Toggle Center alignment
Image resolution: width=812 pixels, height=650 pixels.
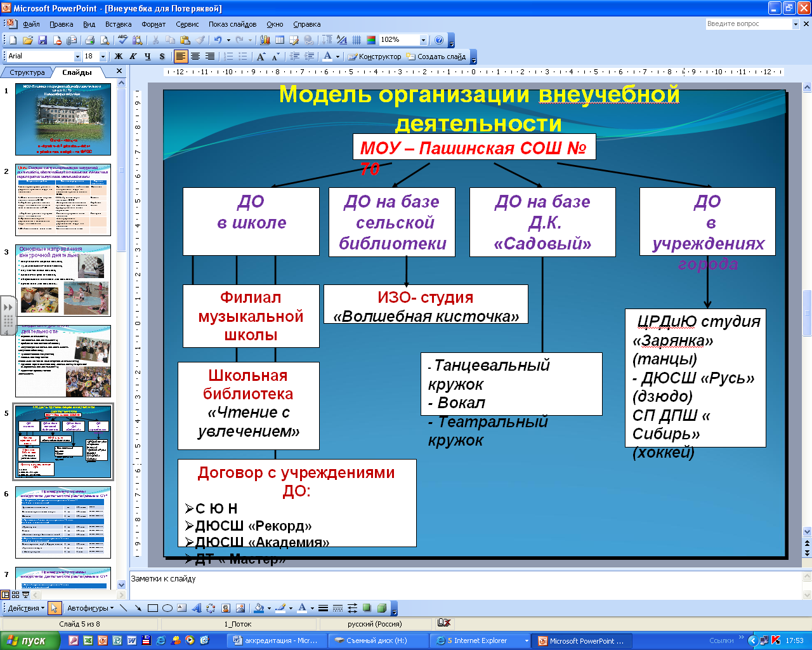point(195,56)
